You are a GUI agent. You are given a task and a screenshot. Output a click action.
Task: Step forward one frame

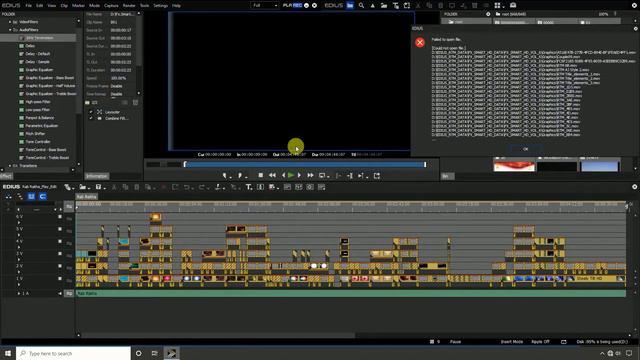pyautogui.click(x=299, y=176)
